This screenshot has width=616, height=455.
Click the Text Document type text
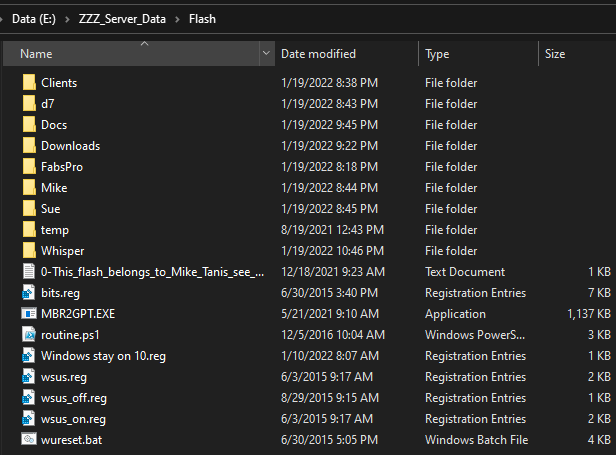[465, 272]
